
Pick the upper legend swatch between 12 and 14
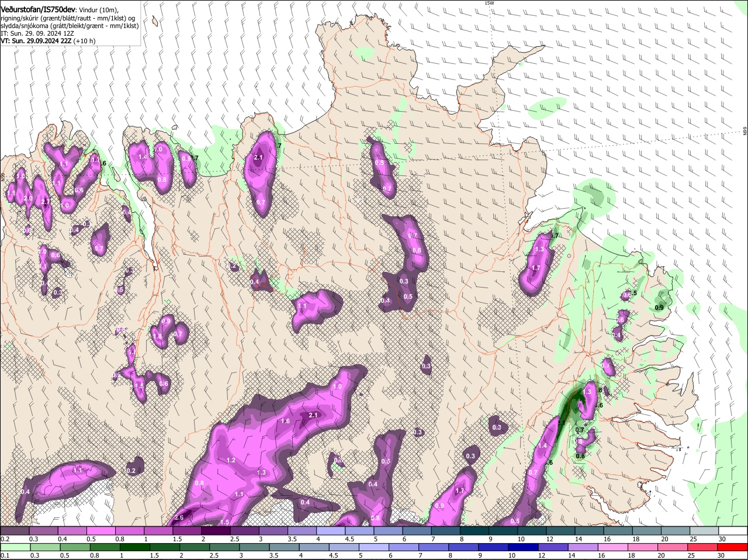560,531
